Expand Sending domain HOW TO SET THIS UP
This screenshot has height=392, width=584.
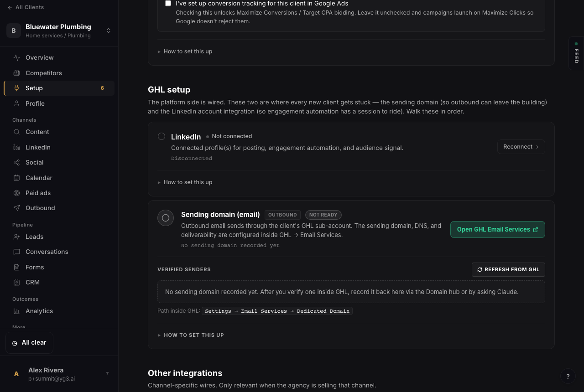pos(191,335)
